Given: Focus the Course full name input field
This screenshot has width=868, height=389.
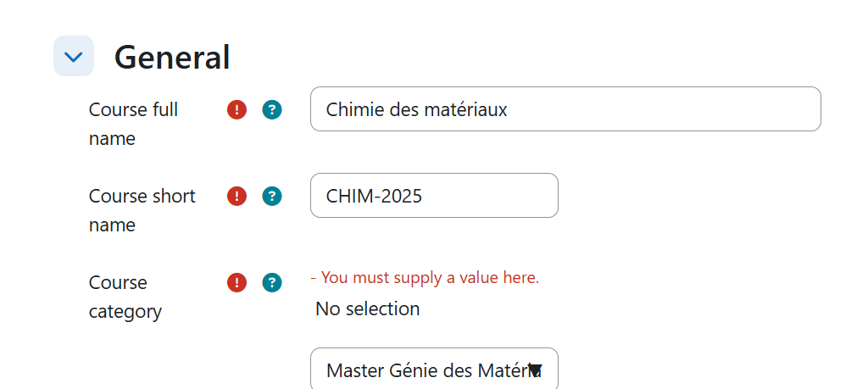Looking at the screenshot, I should pyautogui.click(x=565, y=109).
